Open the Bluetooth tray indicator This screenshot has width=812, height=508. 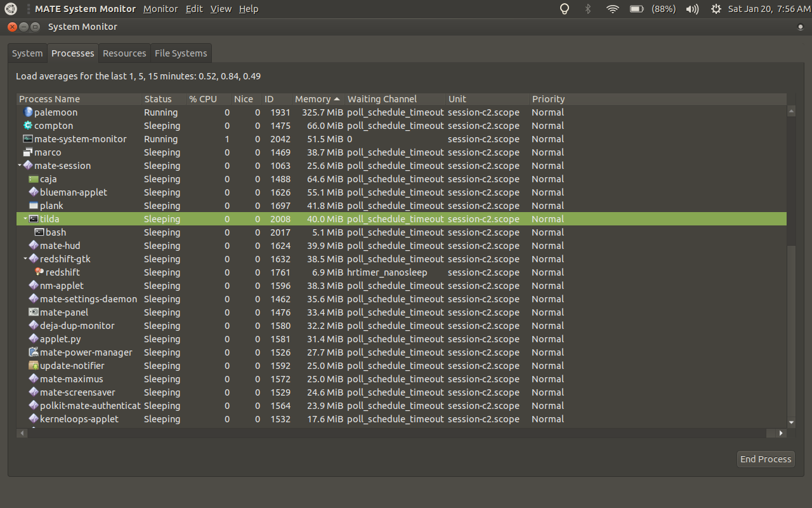pyautogui.click(x=588, y=9)
